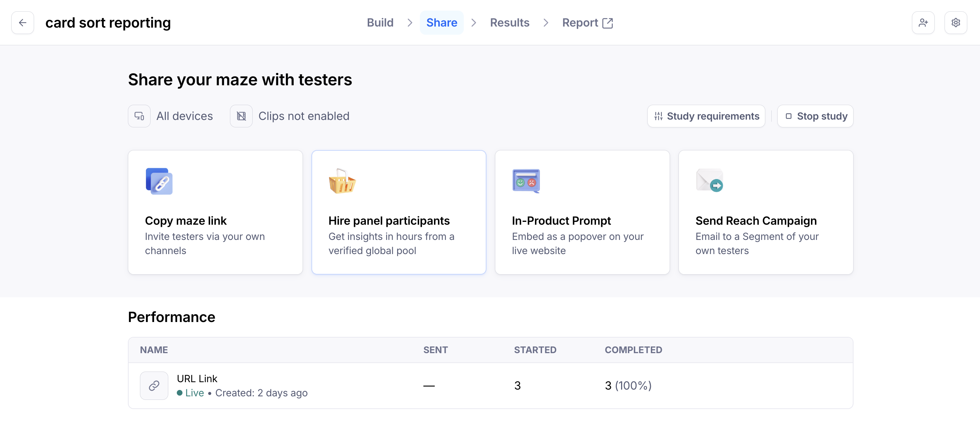
Task: Click the URL Link row icon
Action: (154, 385)
